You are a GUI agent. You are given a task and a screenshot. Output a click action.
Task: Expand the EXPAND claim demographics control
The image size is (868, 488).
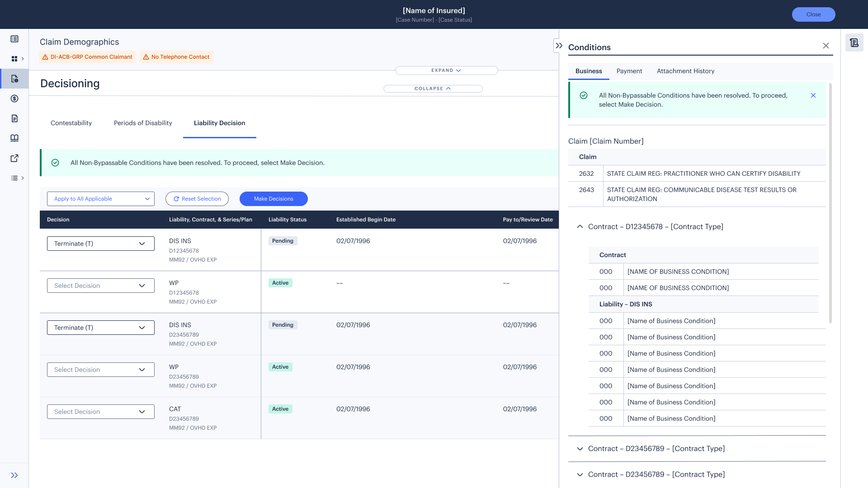click(x=447, y=70)
